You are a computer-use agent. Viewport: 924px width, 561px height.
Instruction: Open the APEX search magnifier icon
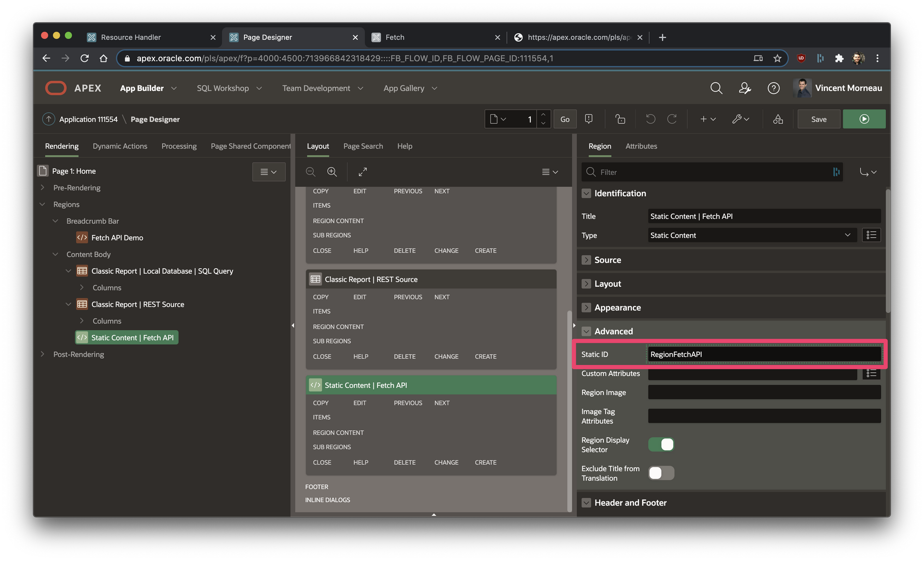point(716,88)
